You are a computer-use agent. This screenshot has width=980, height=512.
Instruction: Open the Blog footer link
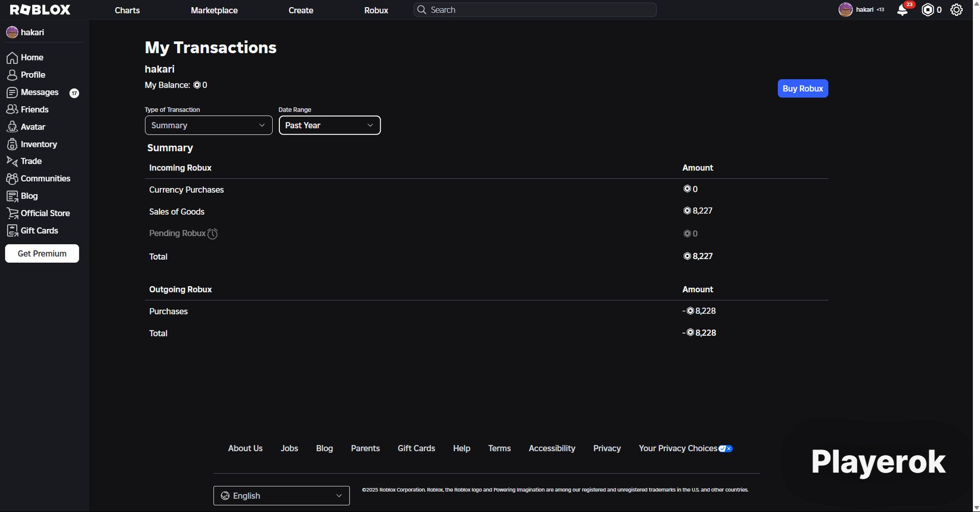(x=324, y=449)
